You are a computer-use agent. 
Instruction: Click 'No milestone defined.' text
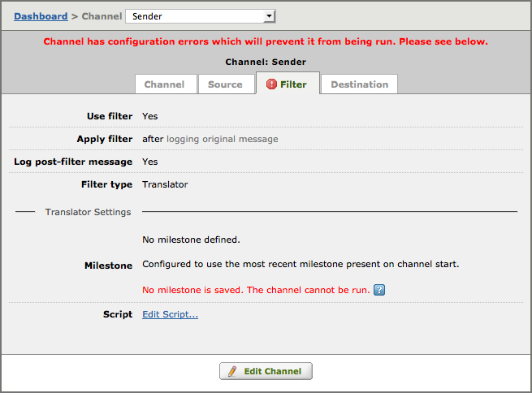click(191, 240)
